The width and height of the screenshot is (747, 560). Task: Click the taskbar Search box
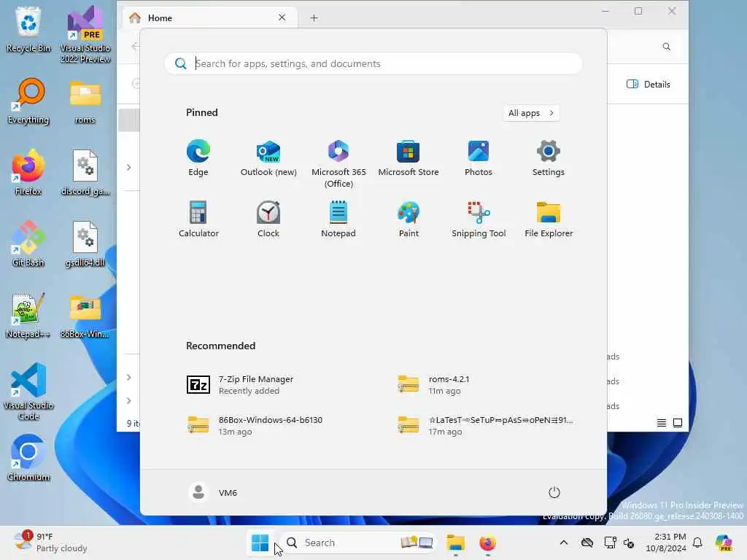[x=357, y=542]
